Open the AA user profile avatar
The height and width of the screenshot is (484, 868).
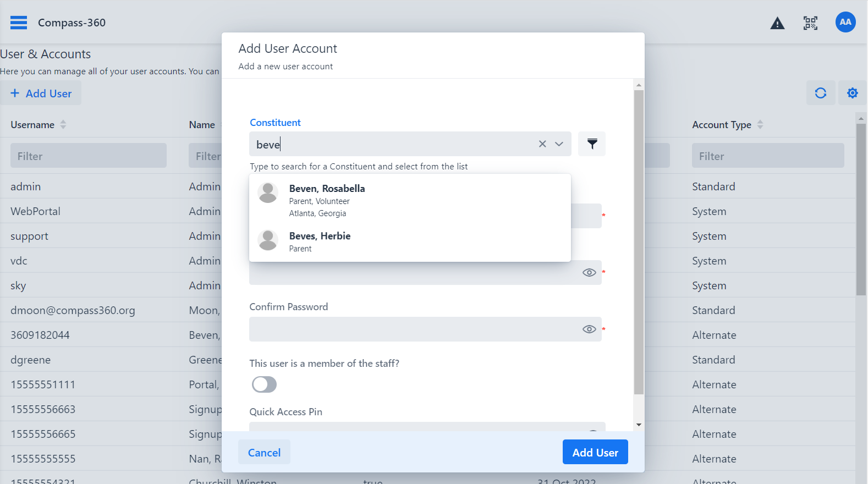pos(845,23)
